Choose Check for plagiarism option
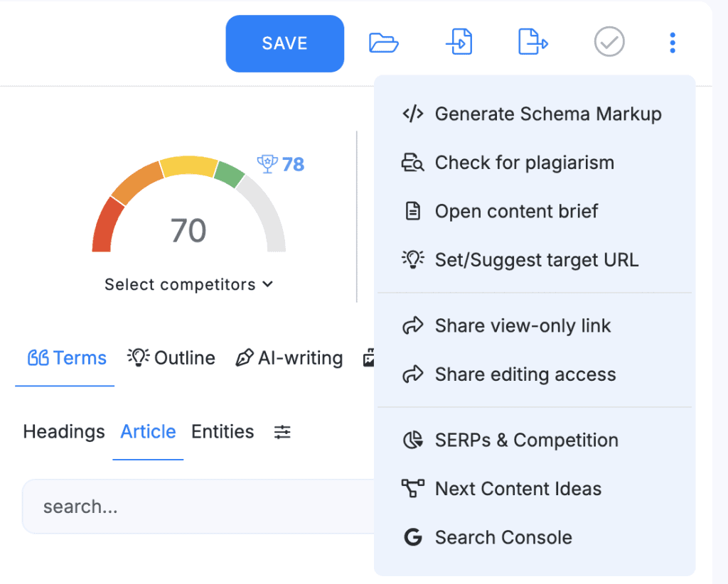The width and height of the screenshot is (728, 584). pos(524,163)
